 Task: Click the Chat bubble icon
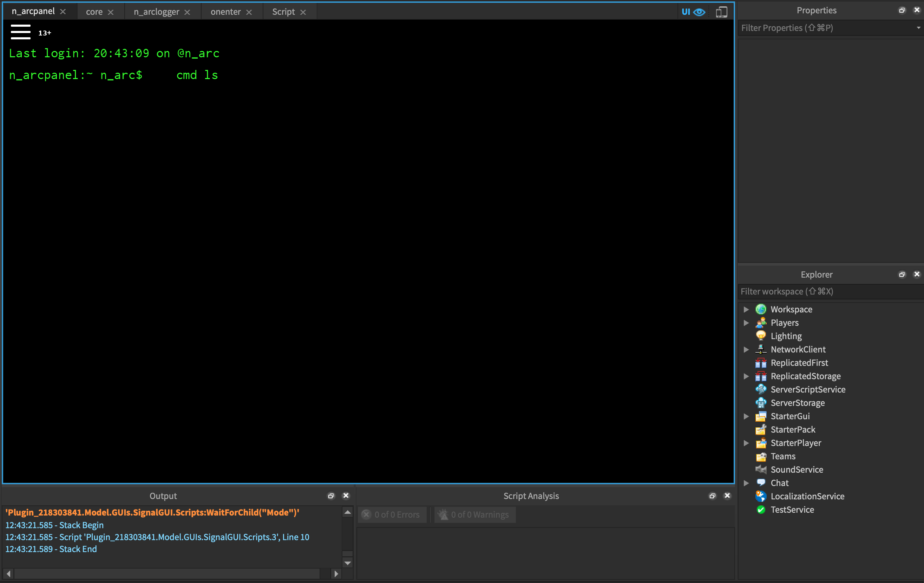click(761, 483)
